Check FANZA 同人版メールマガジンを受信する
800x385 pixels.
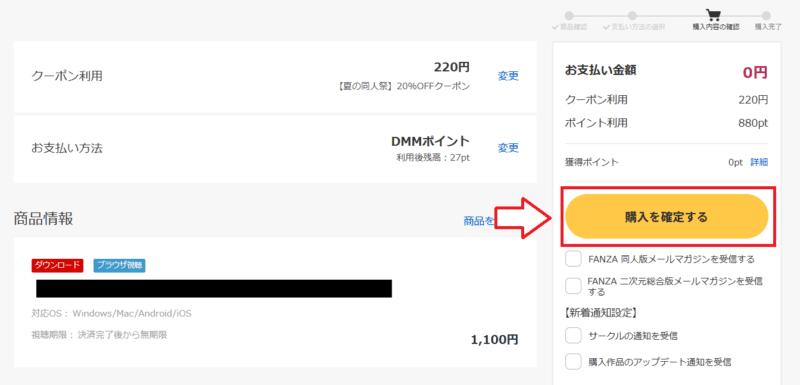tap(573, 259)
